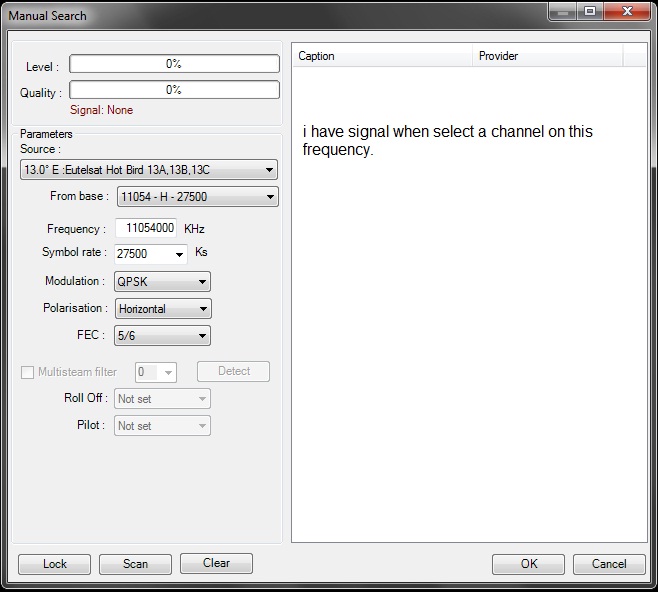This screenshot has width=658, height=592.
Task: Confirm with the OK button
Action: click(x=528, y=564)
